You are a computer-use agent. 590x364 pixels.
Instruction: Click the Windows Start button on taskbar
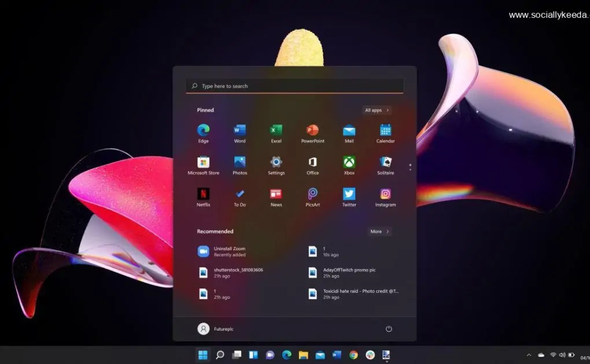pyautogui.click(x=203, y=355)
